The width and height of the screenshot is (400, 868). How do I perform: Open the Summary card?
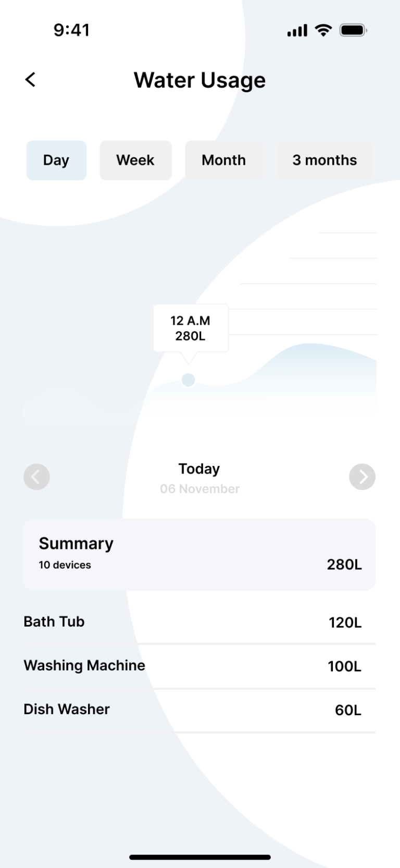tap(199, 554)
